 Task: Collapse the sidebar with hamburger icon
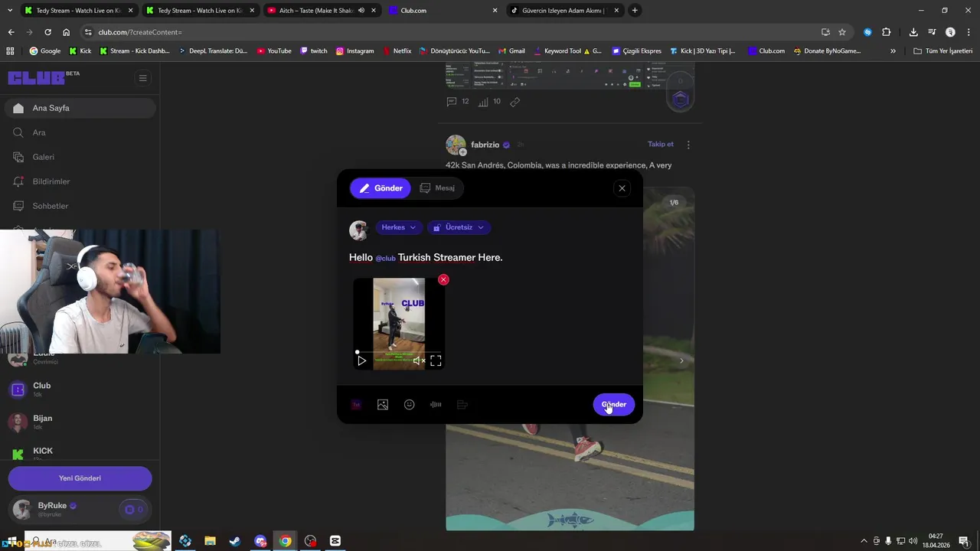click(x=142, y=78)
